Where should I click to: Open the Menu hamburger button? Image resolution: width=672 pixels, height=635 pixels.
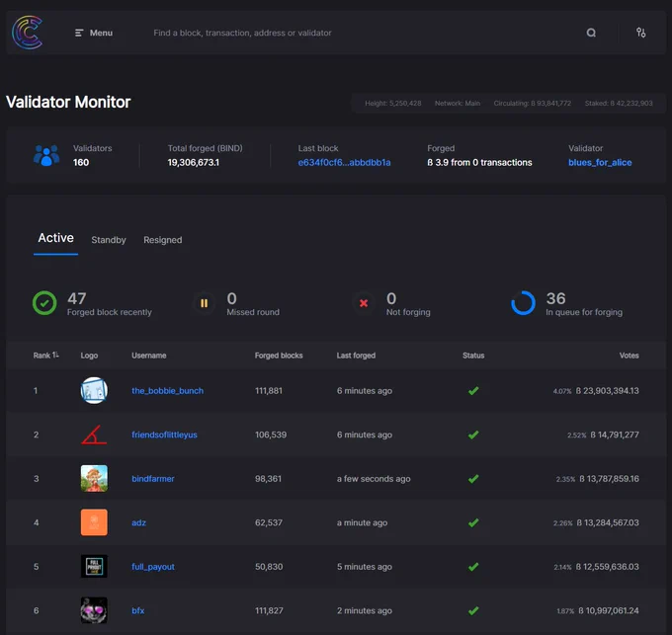click(x=94, y=33)
